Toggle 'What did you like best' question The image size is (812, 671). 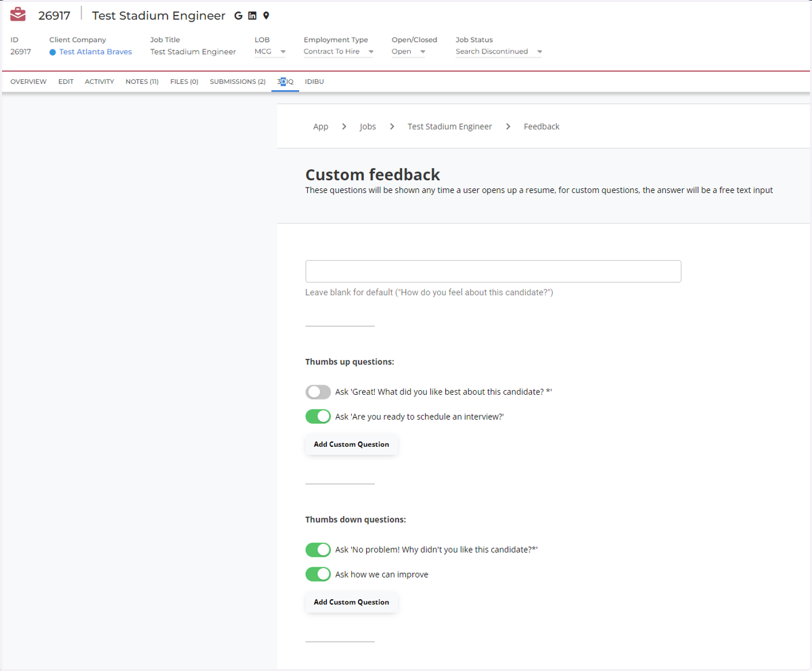318,392
